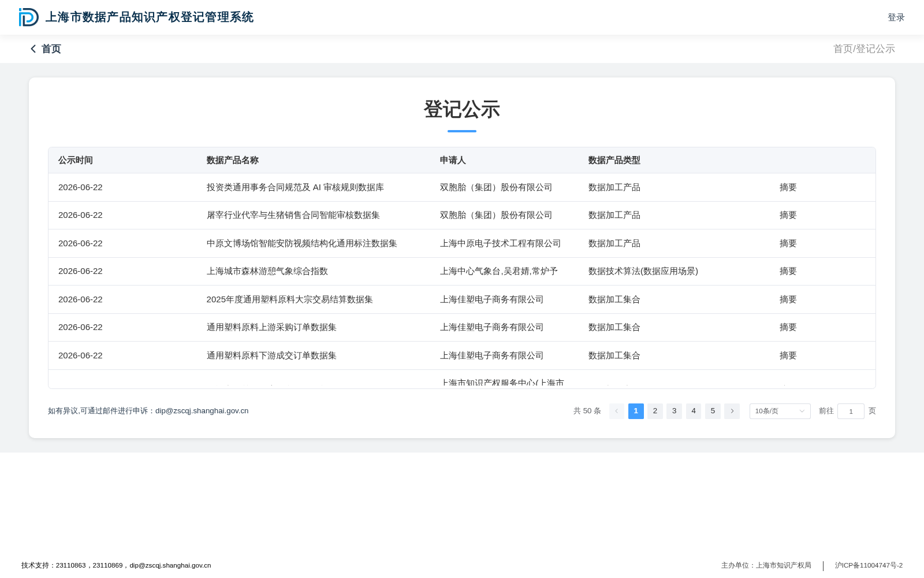Open 摘要 for 屠宰行业代宰与生猪销售 row

coord(788,215)
